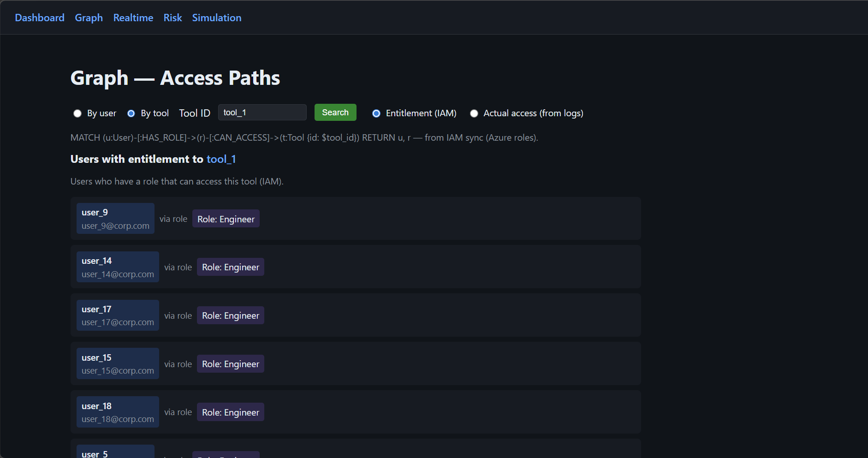The image size is (868, 458).
Task: Select the 'By user' radio button
Action: tap(77, 113)
